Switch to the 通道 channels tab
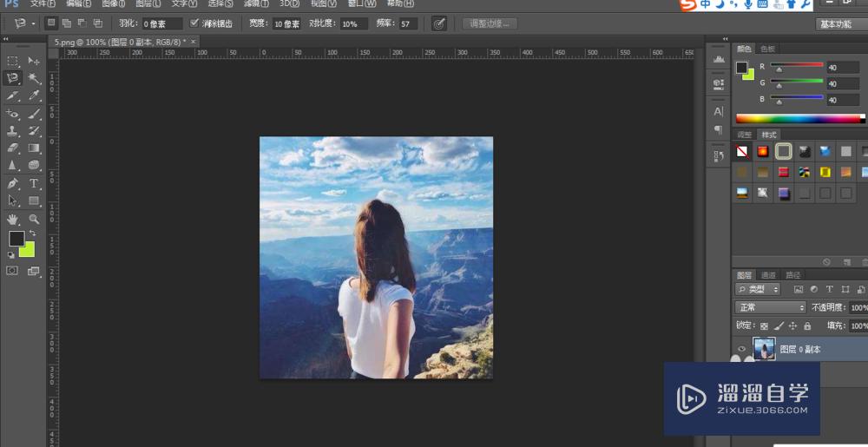Image resolution: width=868 pixels, height=447 pixels. [x=768, y=275]
